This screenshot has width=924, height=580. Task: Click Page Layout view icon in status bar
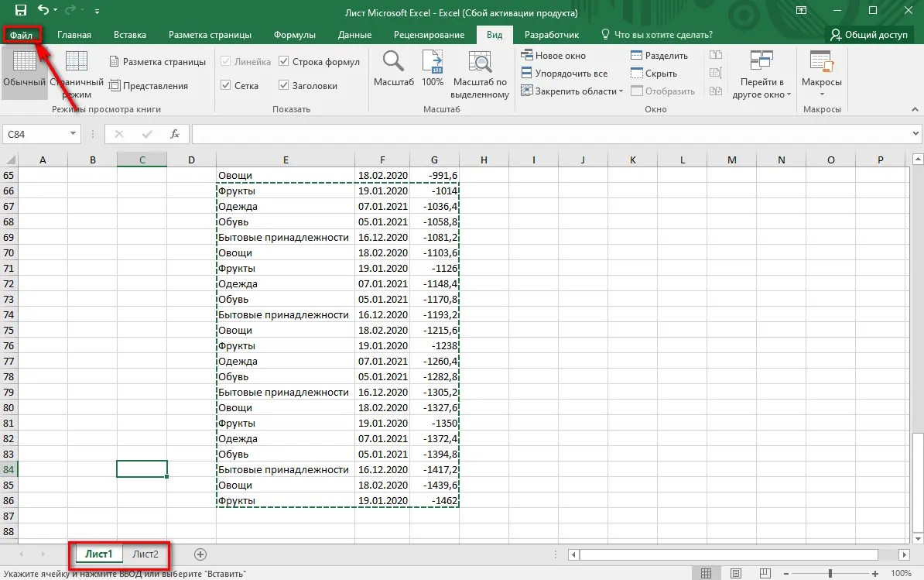735,573
